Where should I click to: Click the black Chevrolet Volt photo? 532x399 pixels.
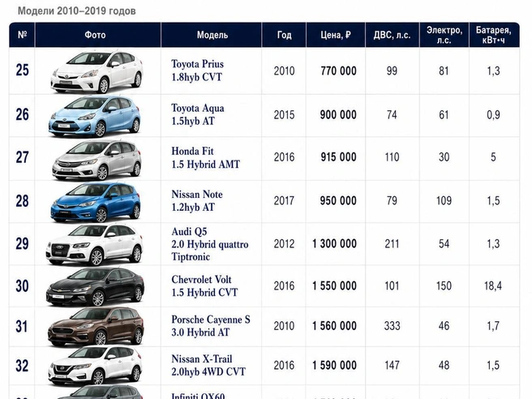pyautogui.click(x=96, y=287)
